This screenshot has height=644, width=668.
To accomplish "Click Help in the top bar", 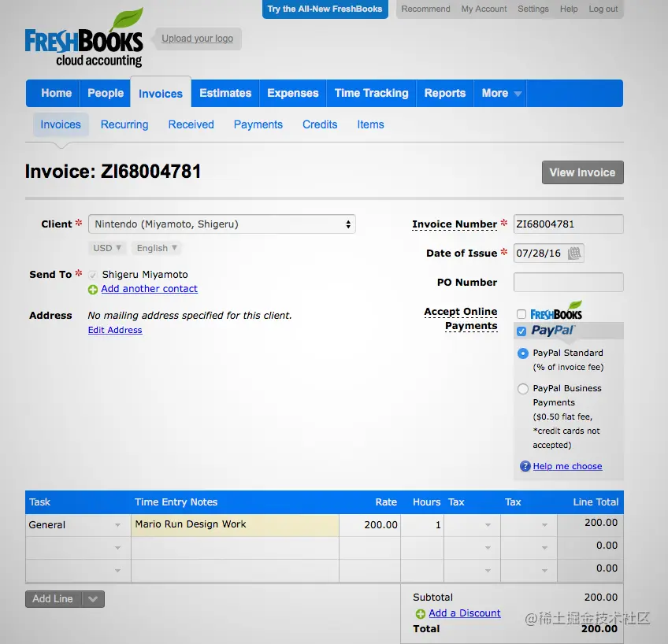I will tap(569, 9).
